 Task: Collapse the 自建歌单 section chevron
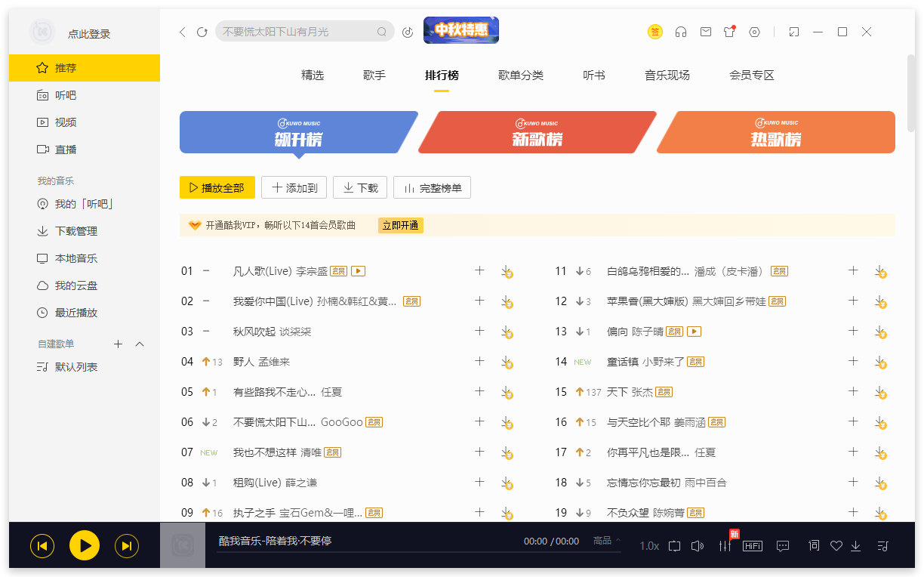139,344
